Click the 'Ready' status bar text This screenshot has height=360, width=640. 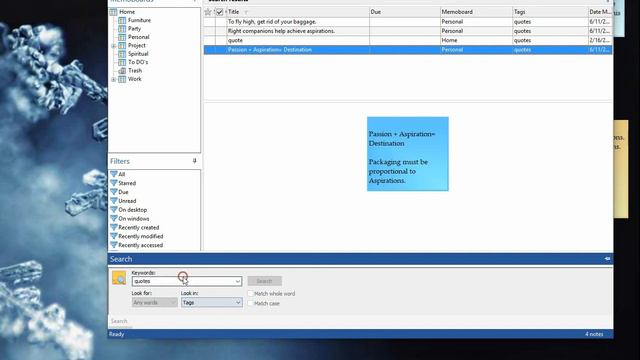click(x=116, y=334)
